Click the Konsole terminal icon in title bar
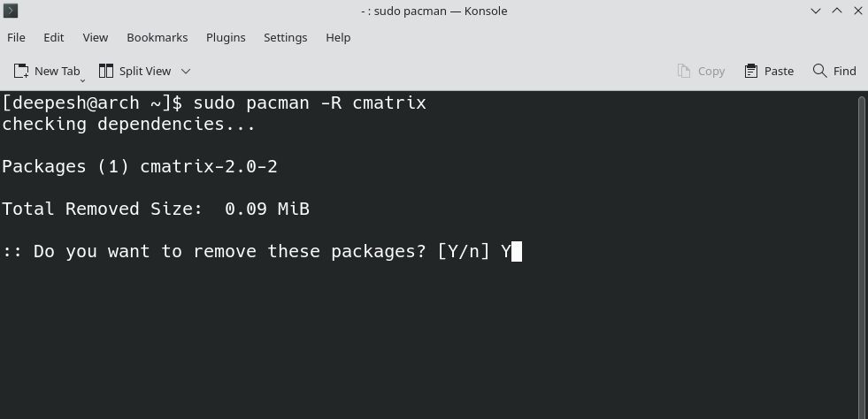Viewport: 868px width, 419px height. click(12, 11)
